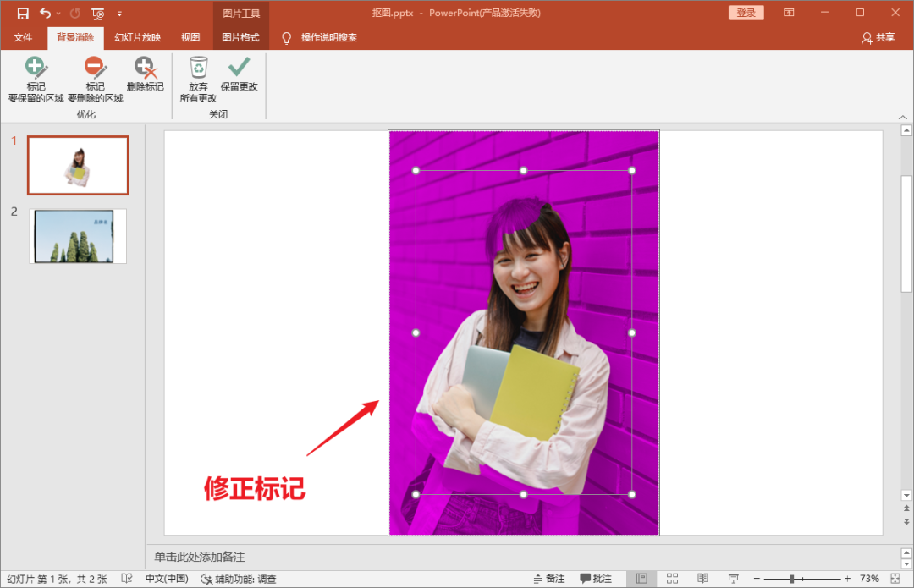Toggle the 备注 notes pane
The width and height of the screenshot is (914, 588).
pyautogui.click(x=549, y=579)
